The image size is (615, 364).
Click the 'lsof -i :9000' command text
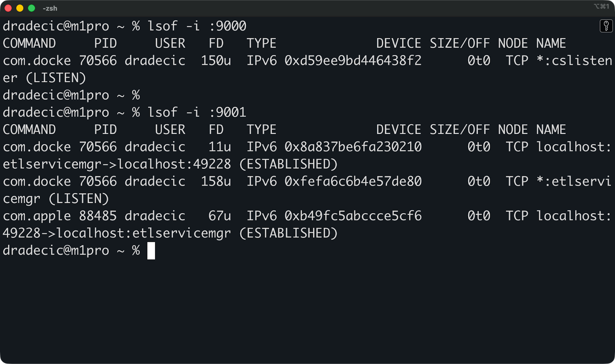click(x=197, y=26)
